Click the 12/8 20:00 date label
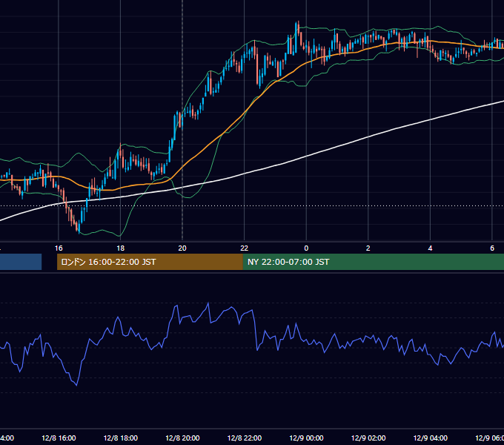Screen dimensions: 504x445 (182, 438)
